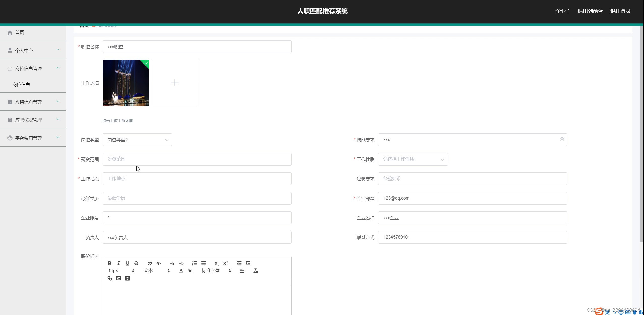This screenshot has height=315, width=644.
Task: Go to 首页 in sidebar
Action: click(x=20, y=33)
